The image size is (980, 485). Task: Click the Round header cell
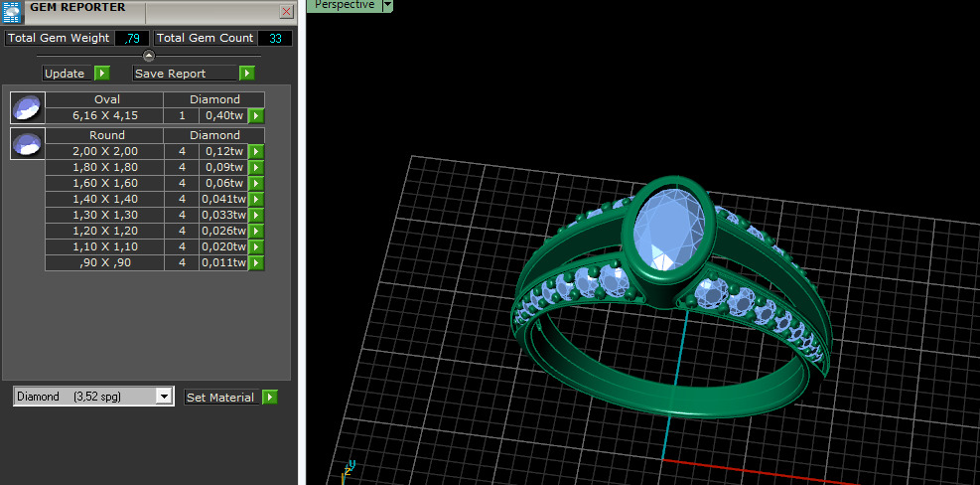104,135
